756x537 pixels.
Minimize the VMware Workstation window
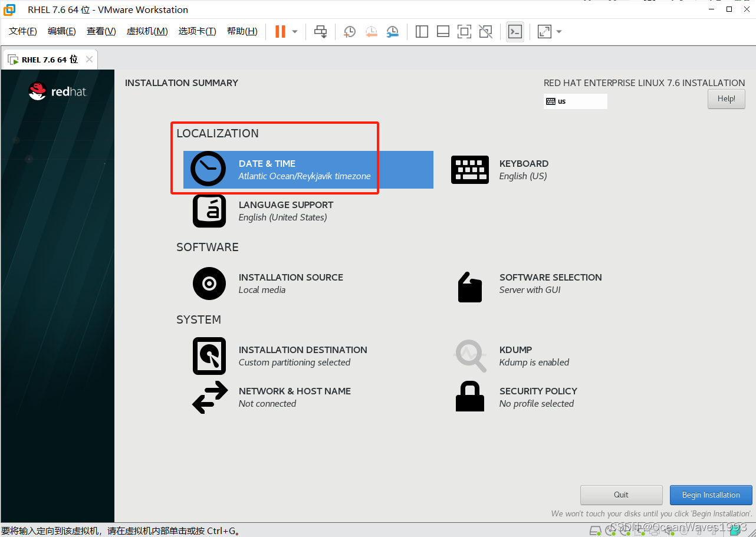(712, 9)
